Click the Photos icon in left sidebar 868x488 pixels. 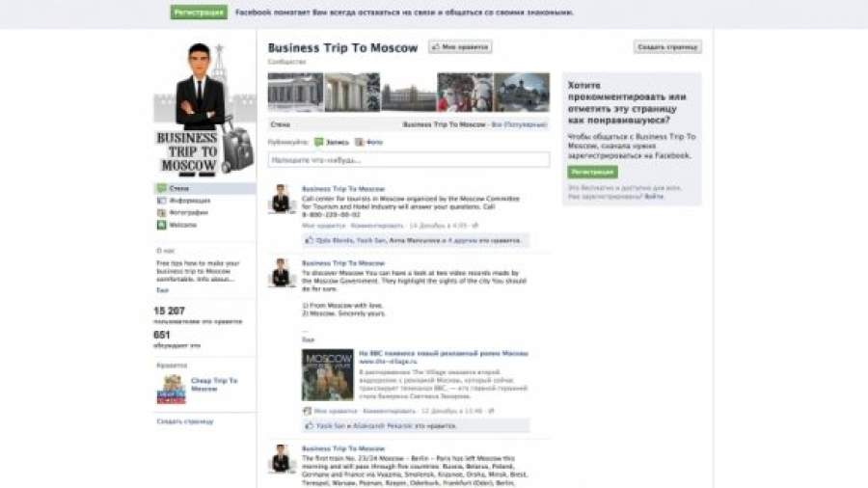[x=162, y=212]
